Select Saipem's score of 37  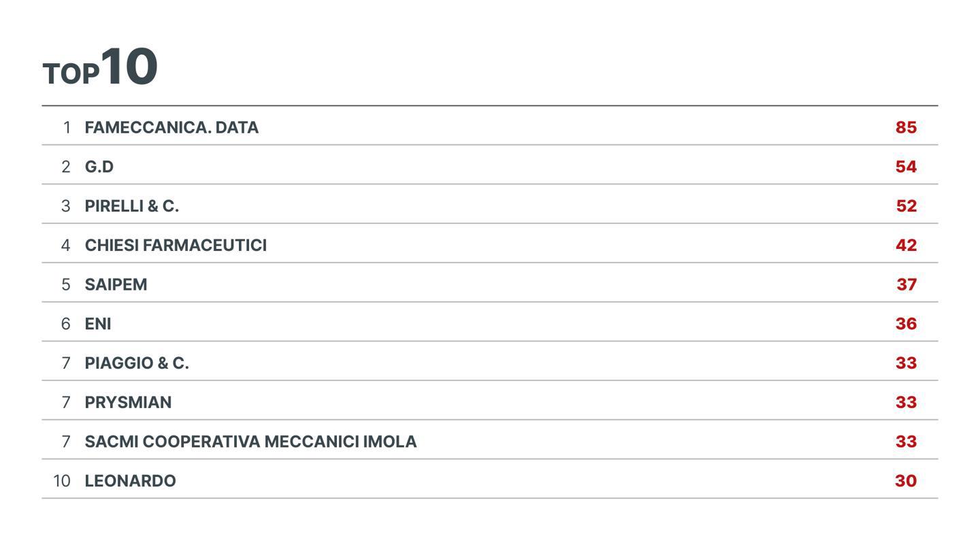click(906, 285)
